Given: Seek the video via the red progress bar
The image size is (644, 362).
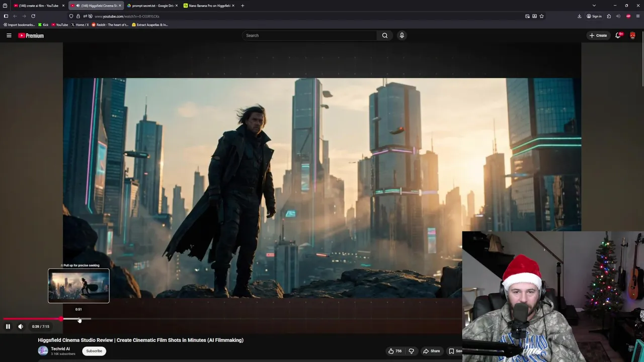Looking at the screenshot, I should coord(231,319).
